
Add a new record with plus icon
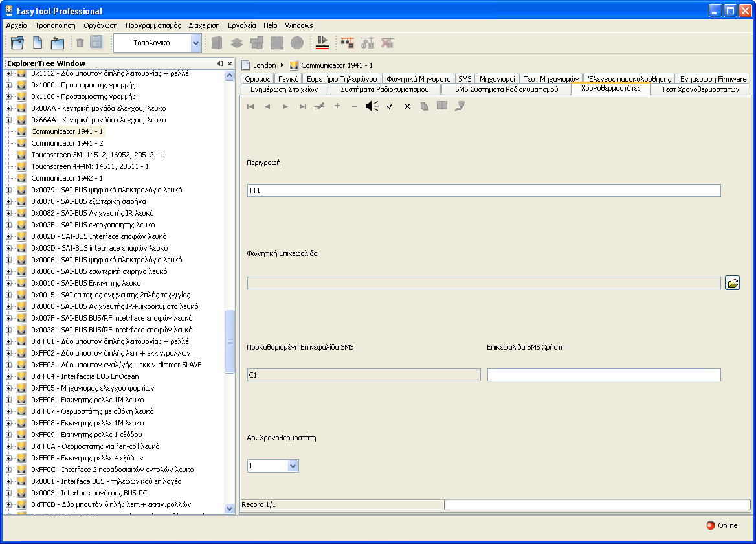point(337,106)
